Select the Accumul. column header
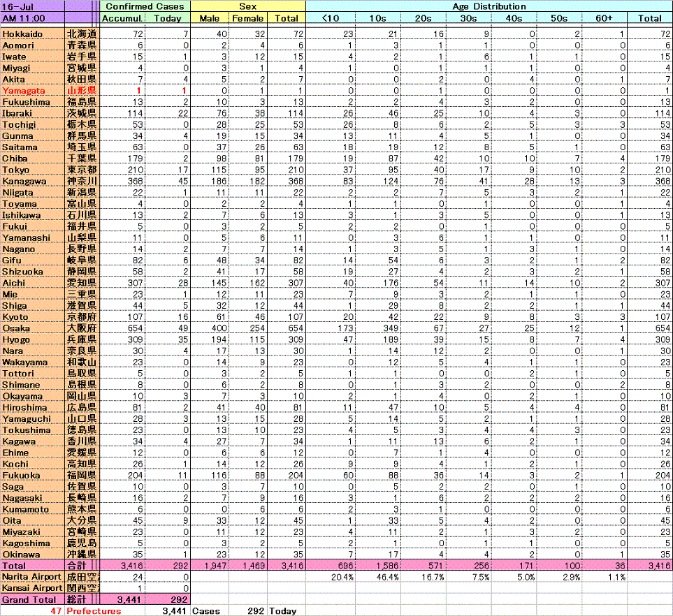The image size is (673, 616). [x=122, y=17]
